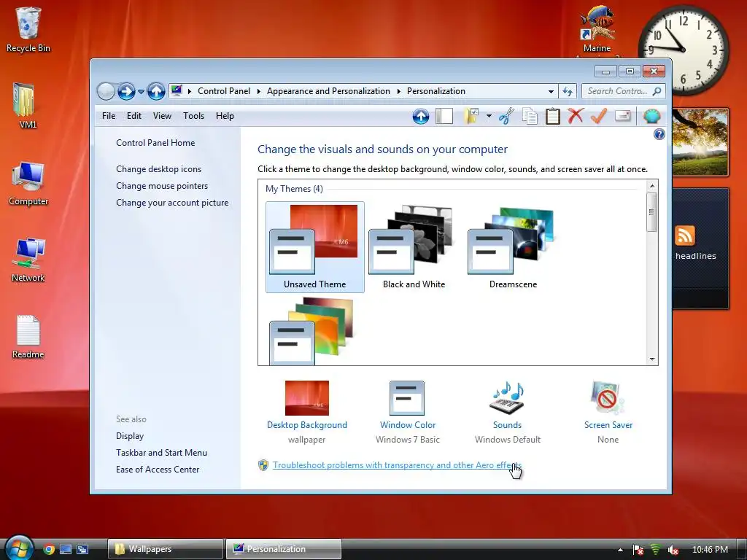The height and width of the screenshot is (560, 747).
Task: Open the Window Color icon
Action: pos(407,398)
